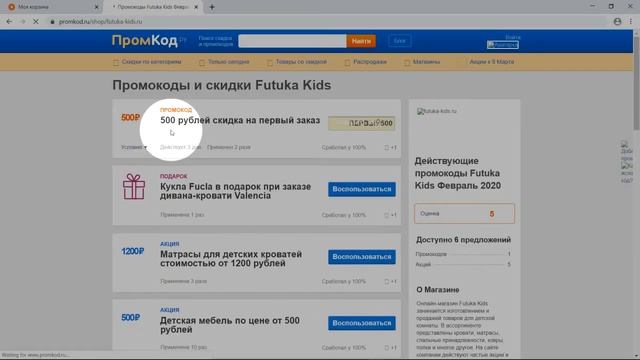Open the 'Блог' button in header
640x360 pixels.
(x=400, y=41)
